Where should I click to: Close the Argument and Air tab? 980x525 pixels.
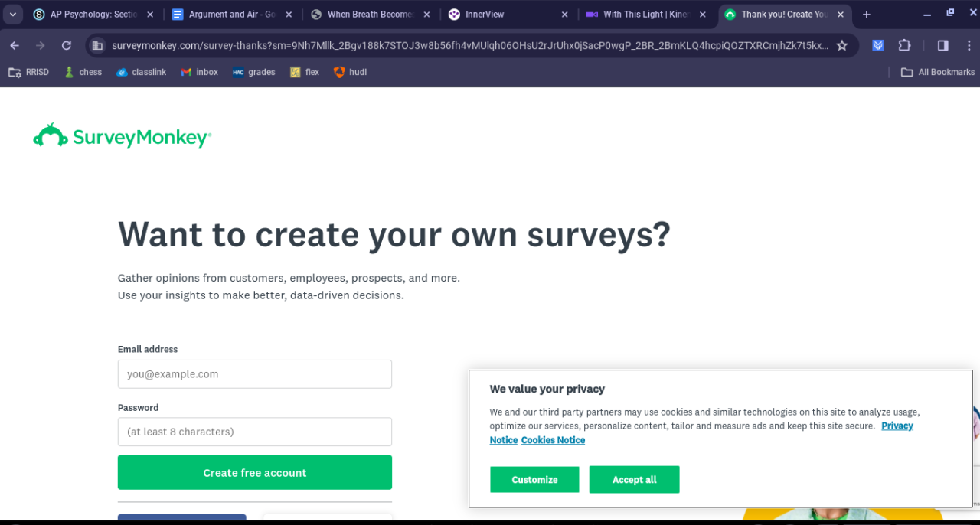click(289, 15)
